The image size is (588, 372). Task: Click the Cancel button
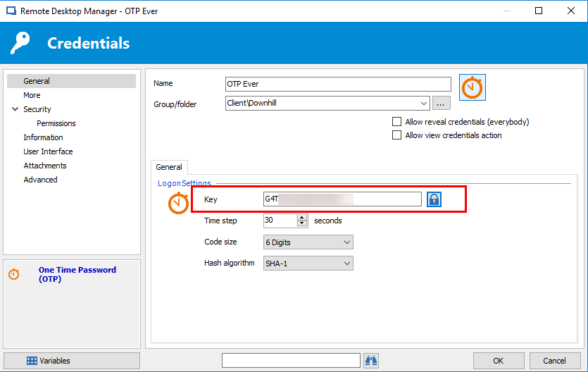555,361
